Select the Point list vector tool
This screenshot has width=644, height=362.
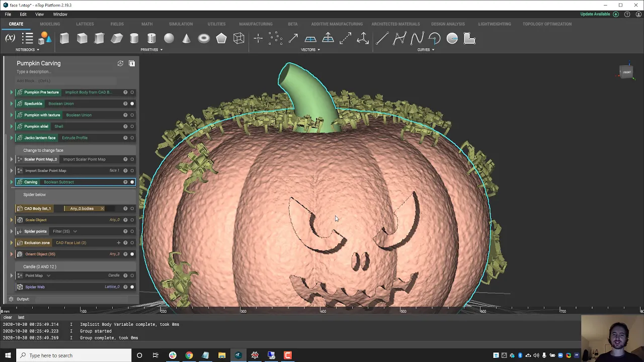(x=275, y=38)
